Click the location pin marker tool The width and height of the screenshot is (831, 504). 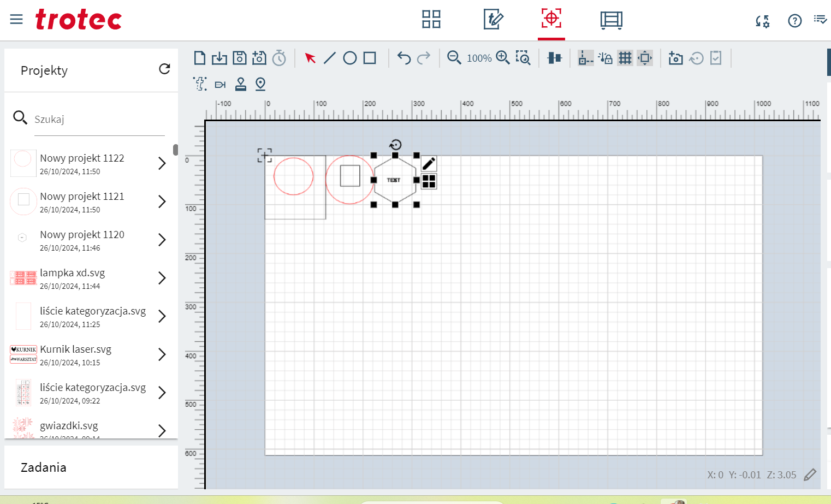click(260, 84)
